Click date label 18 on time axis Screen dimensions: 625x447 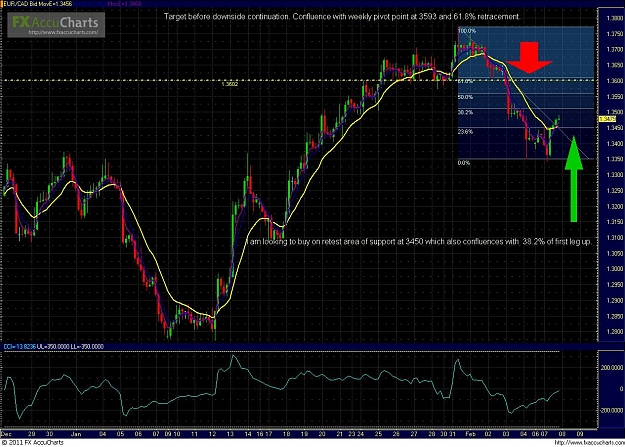[286, 434]
